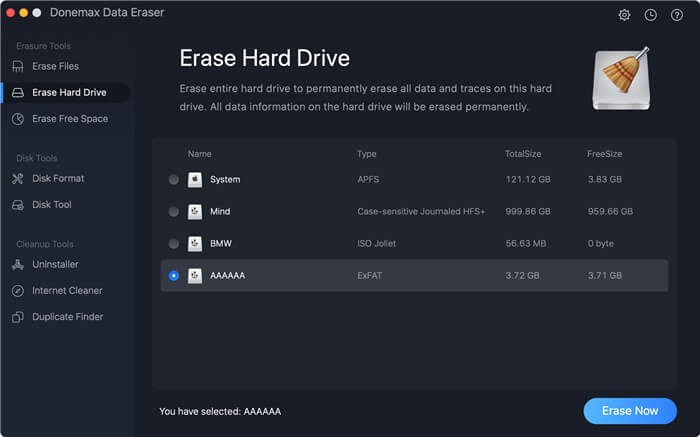Image resolution: width=700 pixels, height=437 pixels.
Task: Click the Erase Files shredder icon
Action: (18, 67)
